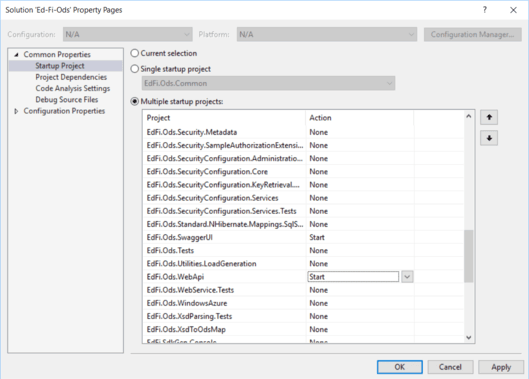The height and width of the screenshot is (379, 529).
Task: Click the None action of EdFi.Ods.WebService.Tests
Action: point(318,290)
